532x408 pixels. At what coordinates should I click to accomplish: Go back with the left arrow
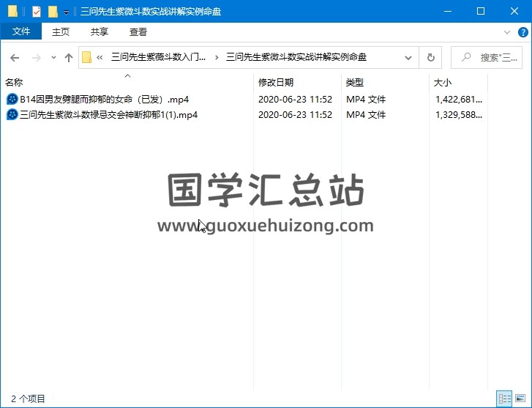tap(15, 58)
